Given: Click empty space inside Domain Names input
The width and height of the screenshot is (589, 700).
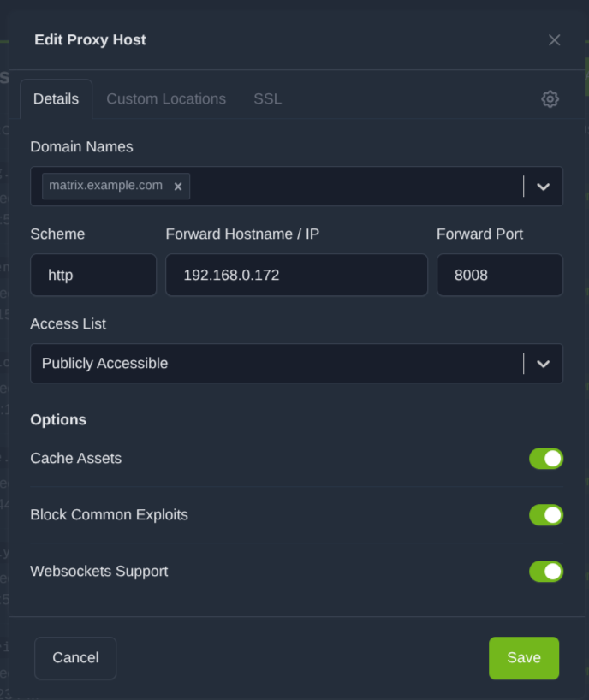Looking at the screenshot, I should point(351,187).
